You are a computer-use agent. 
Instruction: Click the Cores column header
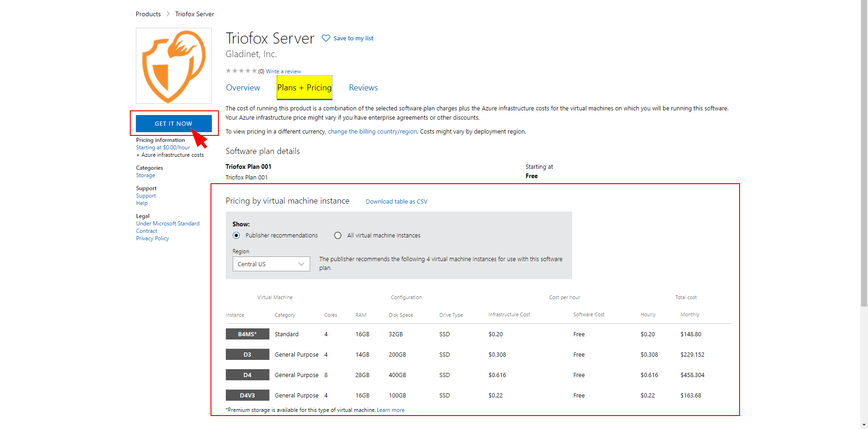click(x=331, y=315)
